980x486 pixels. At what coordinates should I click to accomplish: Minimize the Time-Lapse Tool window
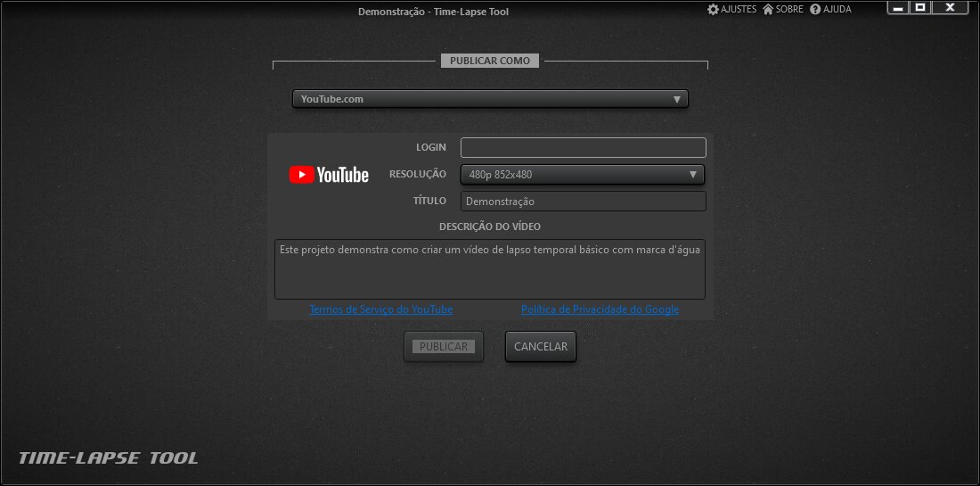click(x=899, y=8)
